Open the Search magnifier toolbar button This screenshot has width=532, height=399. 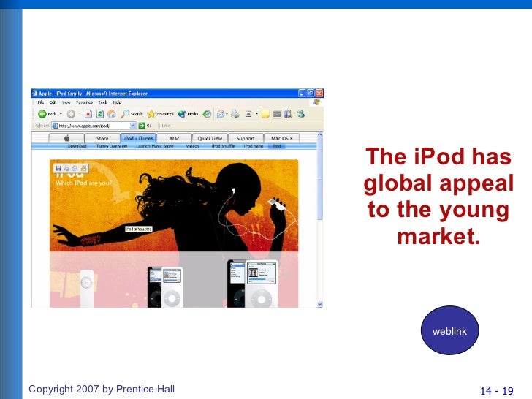pyautogui.click(x=132, y=114)
